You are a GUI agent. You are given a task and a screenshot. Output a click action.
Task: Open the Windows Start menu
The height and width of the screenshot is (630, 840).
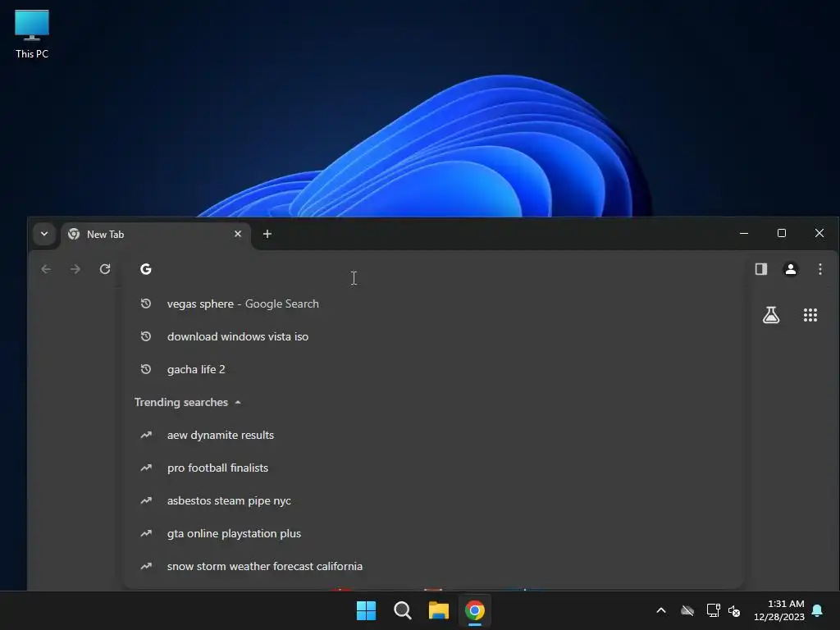coord(367,610)
